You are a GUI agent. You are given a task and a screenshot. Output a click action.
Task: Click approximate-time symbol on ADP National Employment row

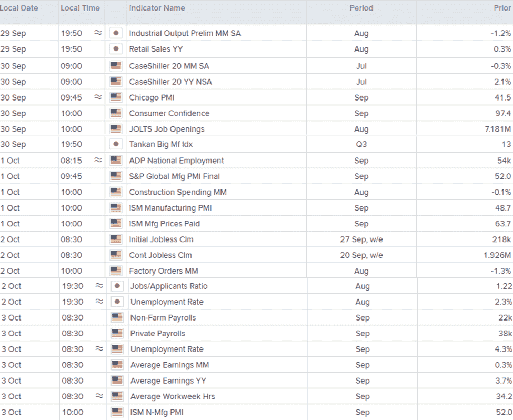[x=98, y=160]
